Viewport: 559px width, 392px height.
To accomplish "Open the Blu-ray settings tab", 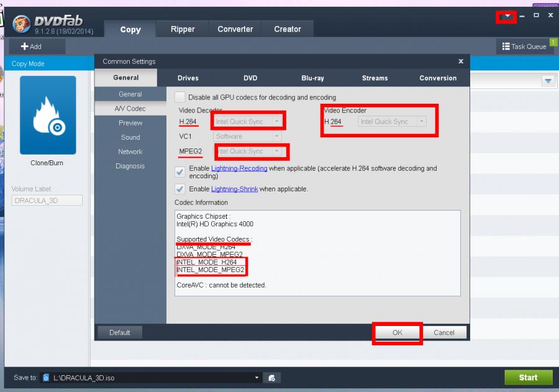I will 312,78.
